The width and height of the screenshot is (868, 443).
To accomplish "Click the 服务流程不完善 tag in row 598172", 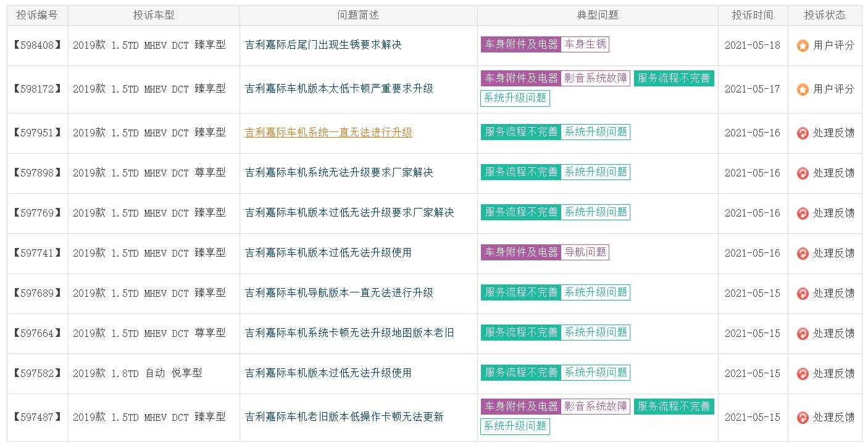I will pos(674,78).
